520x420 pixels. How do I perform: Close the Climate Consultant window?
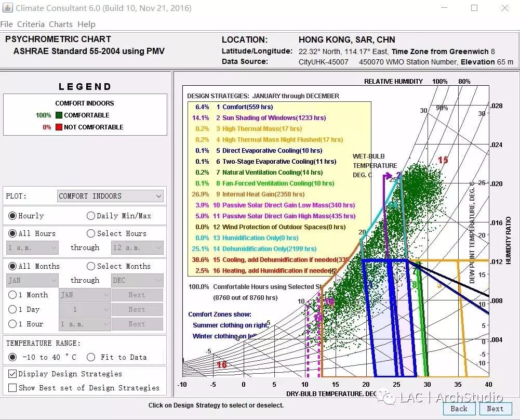[505, 8]
